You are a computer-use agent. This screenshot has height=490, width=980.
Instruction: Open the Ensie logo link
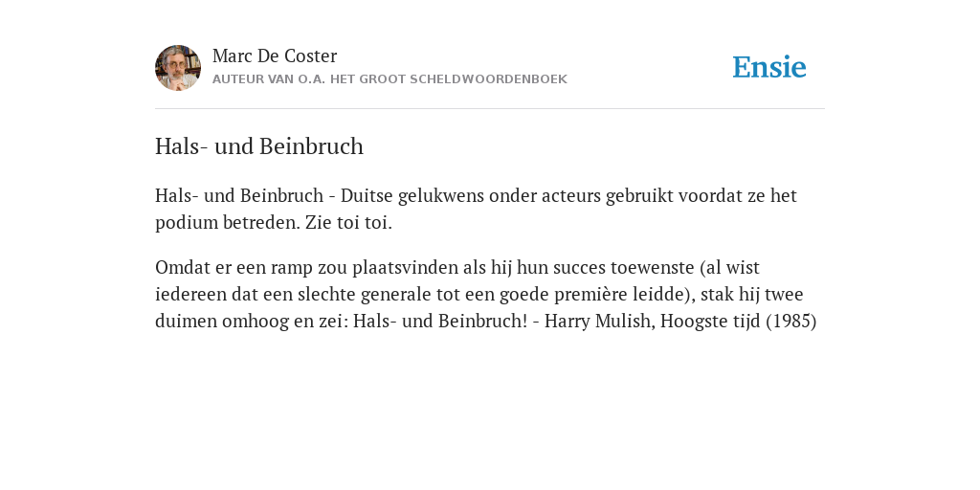pos(769,67)
